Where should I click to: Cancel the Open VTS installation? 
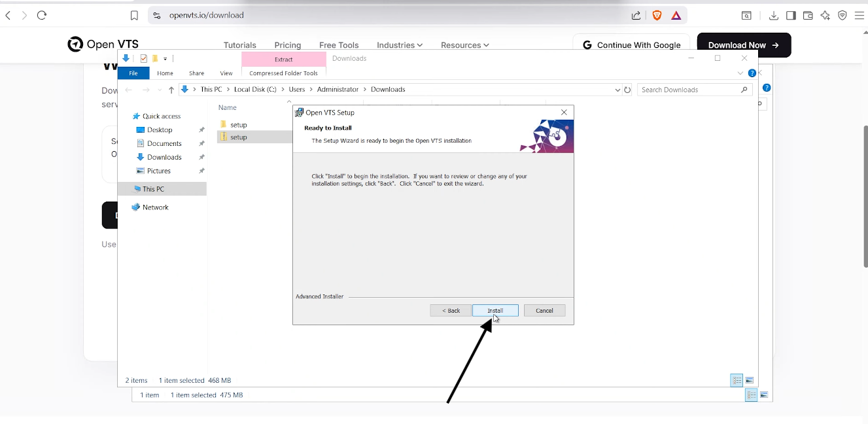pyautogui.click(x=544, y=311)
